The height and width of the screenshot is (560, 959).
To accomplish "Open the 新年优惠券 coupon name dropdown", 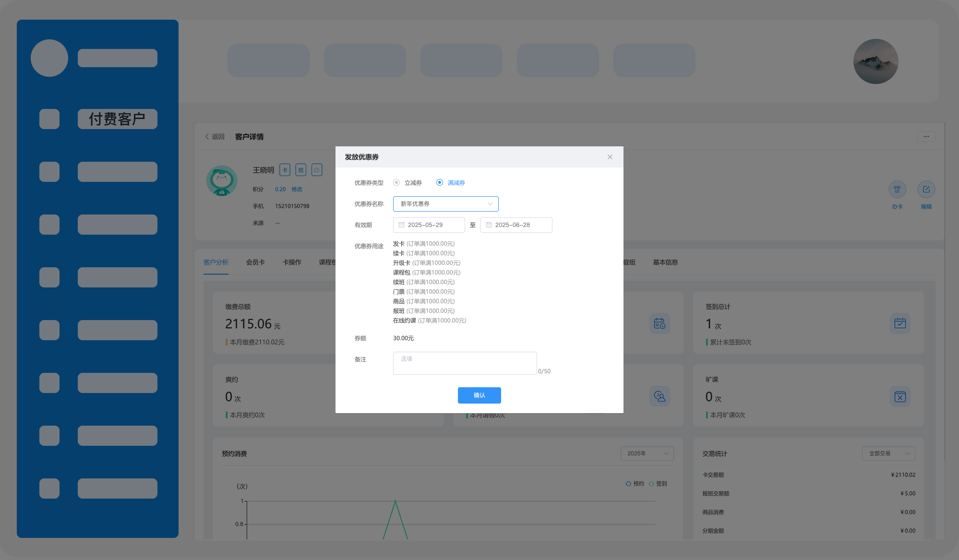I will tap(445, 204).
